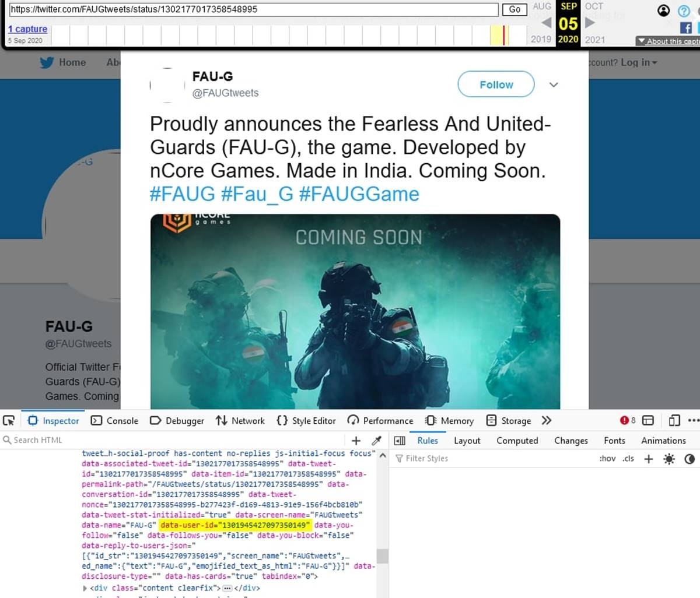Screen dimensions: 700x598
Task: Click the eyedropper color picker icon
Action: [x=377, y=441]
